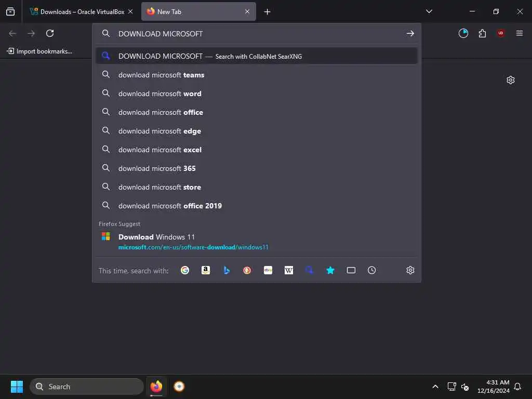
Task: Search history using clock icon
Action: click(x=372, y=270)
